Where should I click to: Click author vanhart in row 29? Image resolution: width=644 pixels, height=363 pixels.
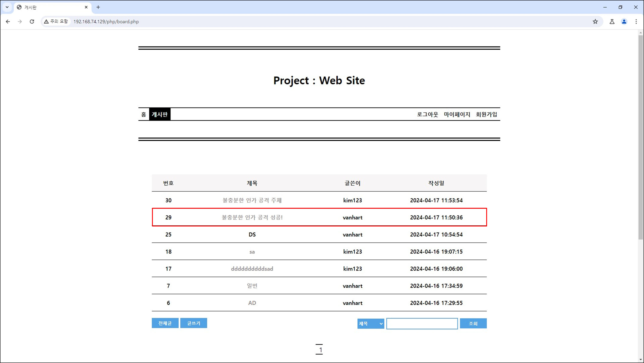[x=352, y=217]
